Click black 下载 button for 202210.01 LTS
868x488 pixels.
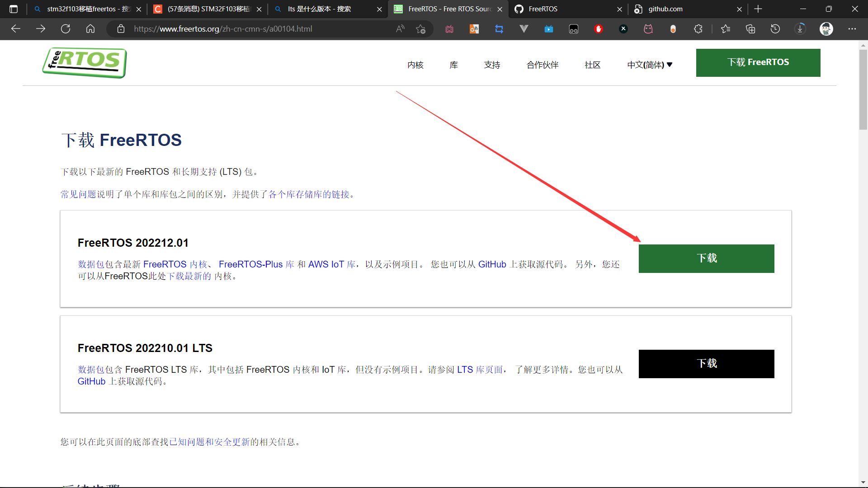(706, 364)
